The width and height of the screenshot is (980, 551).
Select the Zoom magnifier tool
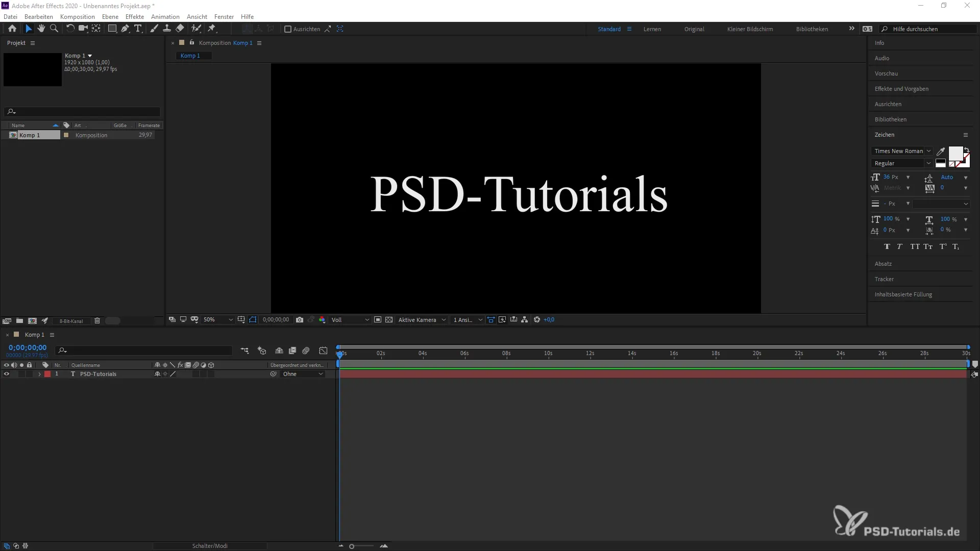click(x=54, y=29)
